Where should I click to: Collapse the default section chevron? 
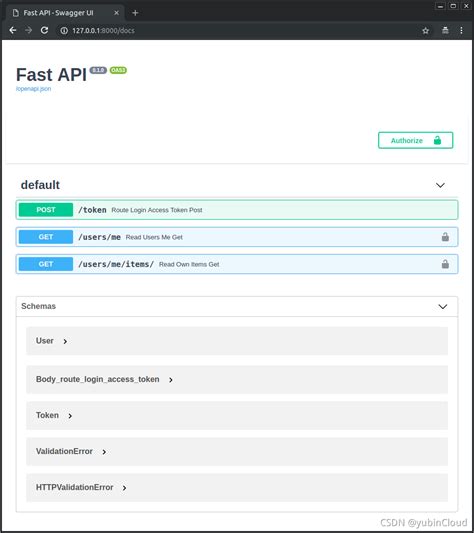click(x=440, y=185)
